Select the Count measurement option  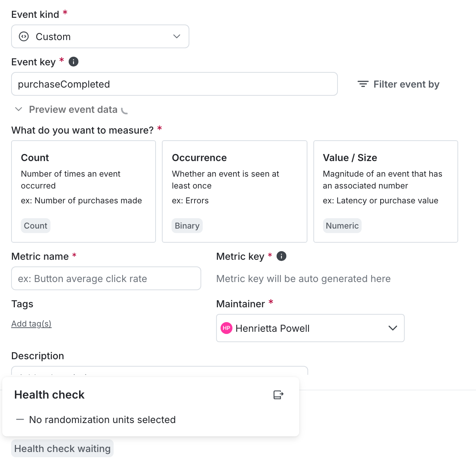[x=83, y=191]
